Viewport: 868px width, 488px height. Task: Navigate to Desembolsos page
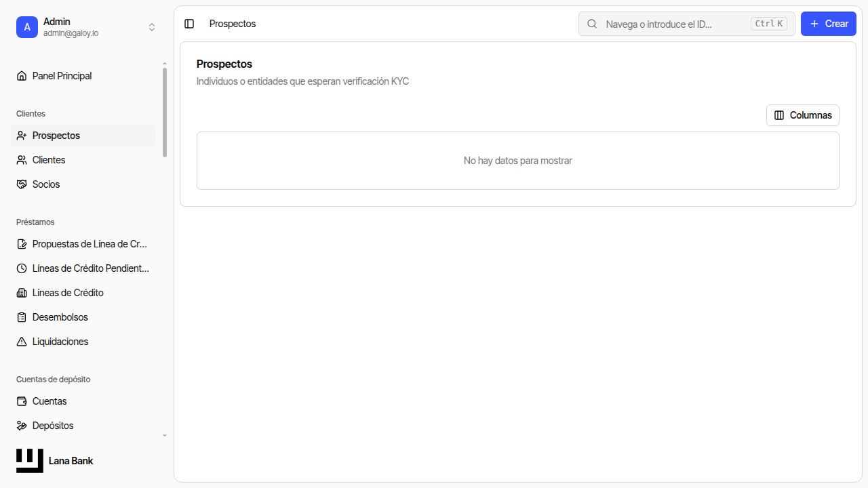tap(83, 317)
